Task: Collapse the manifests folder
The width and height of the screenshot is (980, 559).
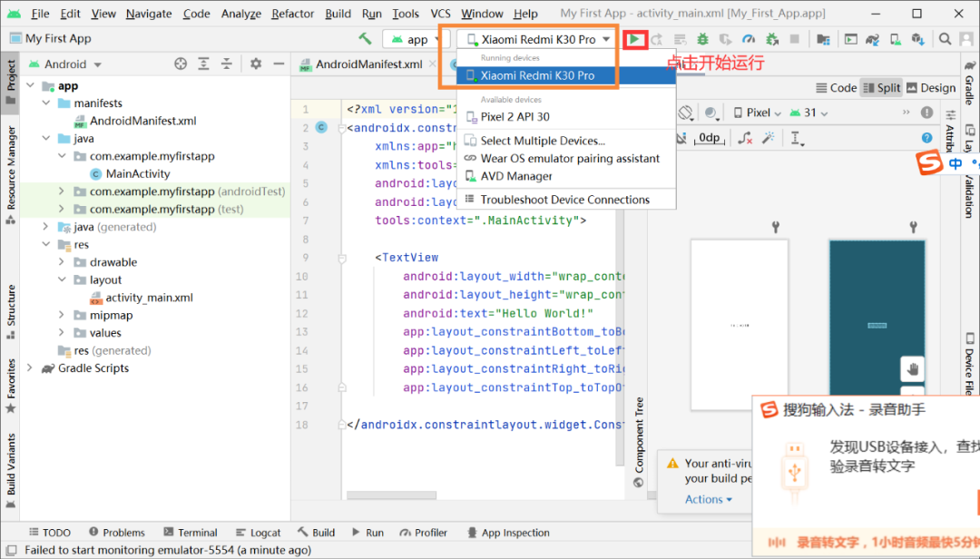Action: (x=46, y=103)
